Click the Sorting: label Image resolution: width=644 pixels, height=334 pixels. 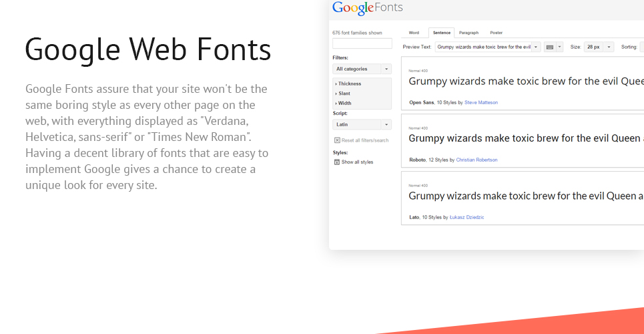pyautogui.click(x=629, y=47)
